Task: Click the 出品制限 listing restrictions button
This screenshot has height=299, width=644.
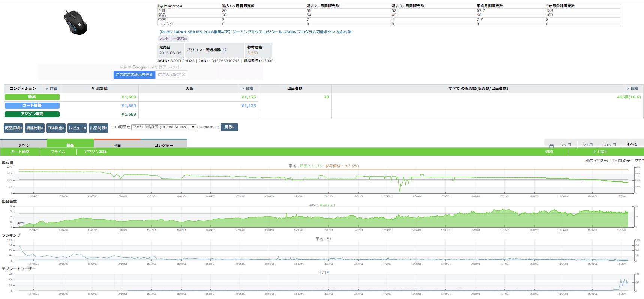Action: [x=99, y=128]
